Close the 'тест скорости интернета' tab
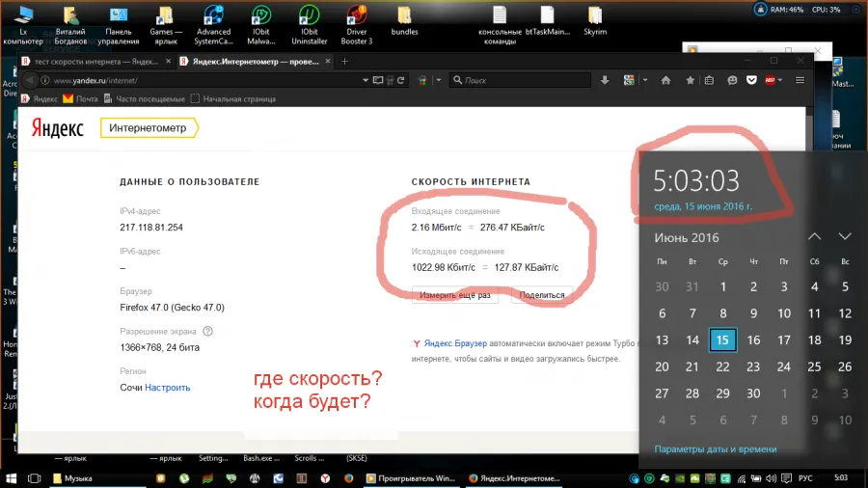This screenshot has width=868, height=488. (168, 62)
